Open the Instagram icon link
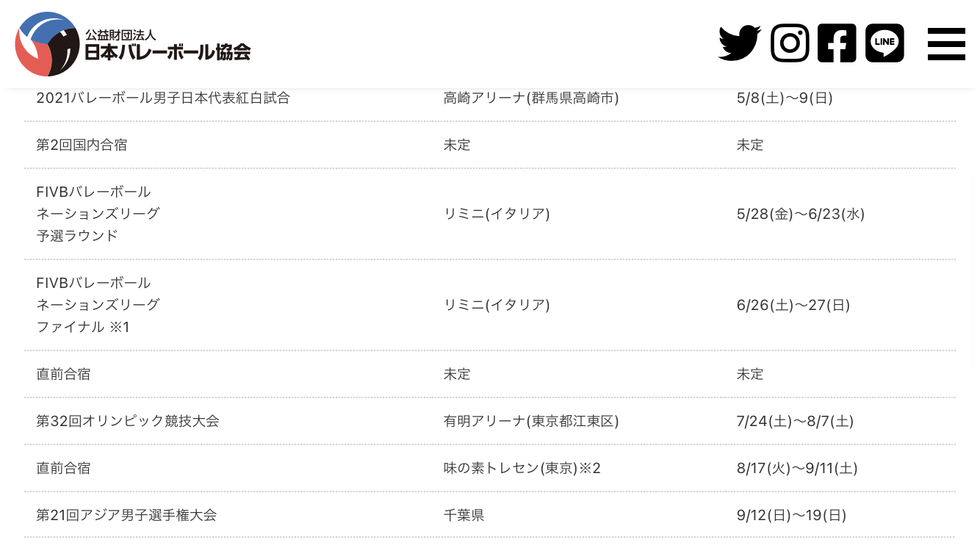The height and width of the screenshot is (551, 980). tap(790, 43)
